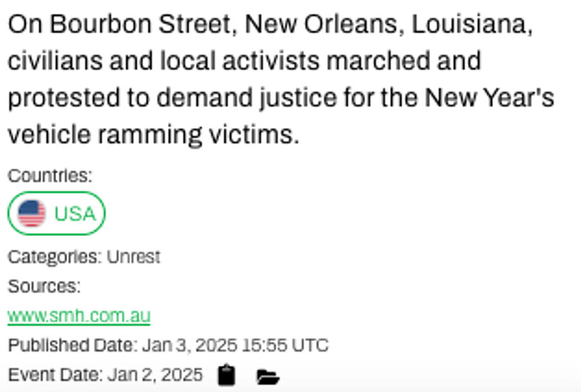Click vehicle ramming victims text
The image size is (581, 392).
[153, 135]
